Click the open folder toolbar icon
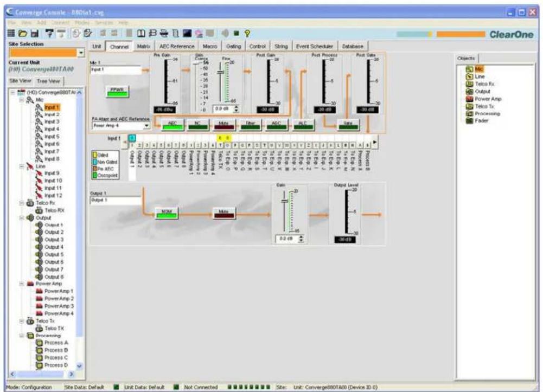Viewport: 543px width, 392px height. click(23, 33)
